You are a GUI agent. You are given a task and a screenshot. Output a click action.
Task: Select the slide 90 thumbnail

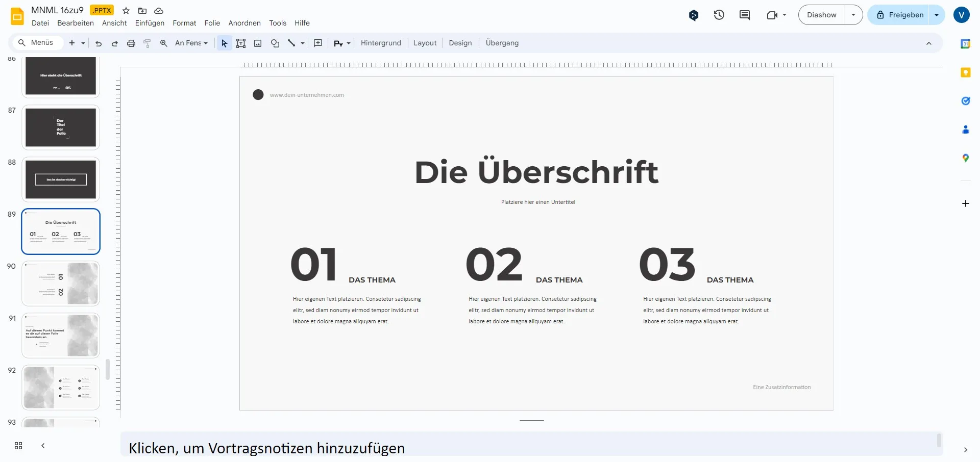click(61, 284)
